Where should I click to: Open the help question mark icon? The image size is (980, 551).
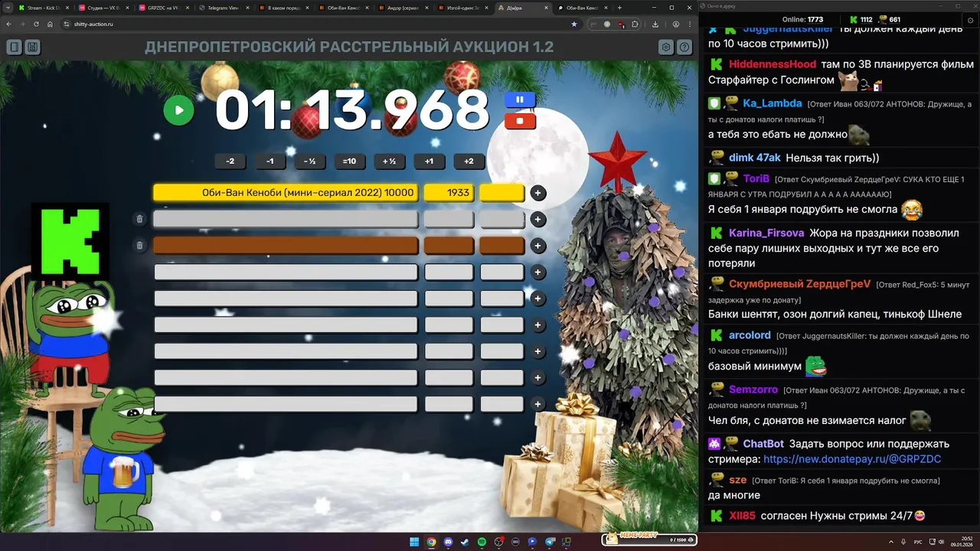pyautogui.click(x=684, y=47)
